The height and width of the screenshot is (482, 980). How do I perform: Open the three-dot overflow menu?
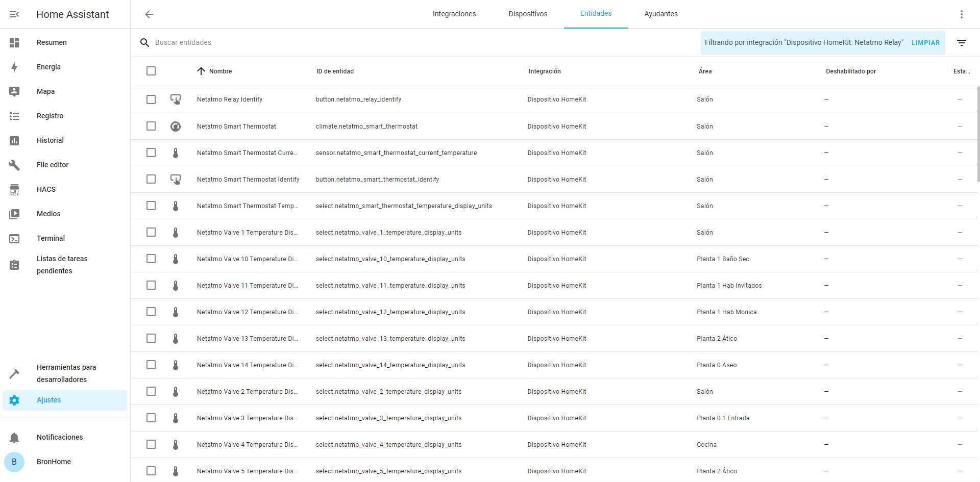coord(962,14)
